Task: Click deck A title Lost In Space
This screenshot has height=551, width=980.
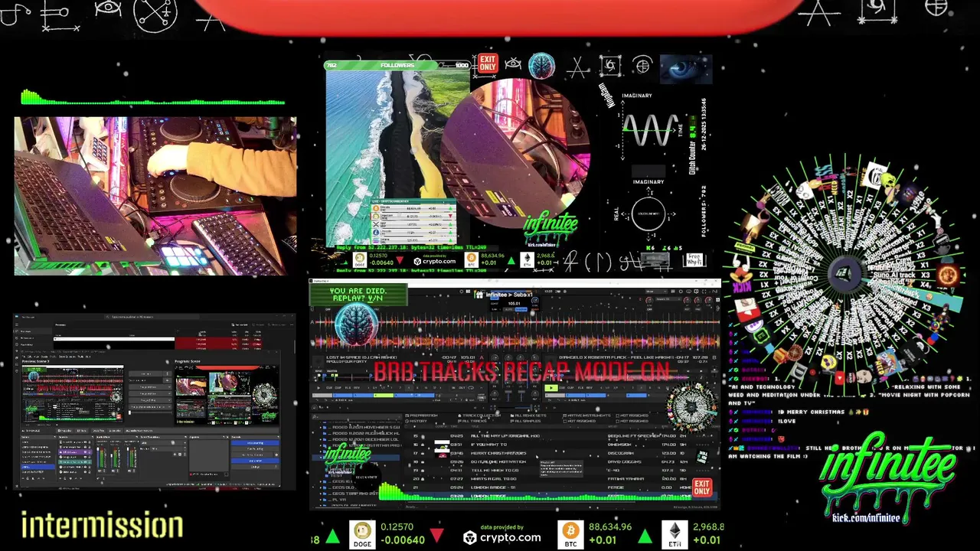Action: tap(361, 357)
